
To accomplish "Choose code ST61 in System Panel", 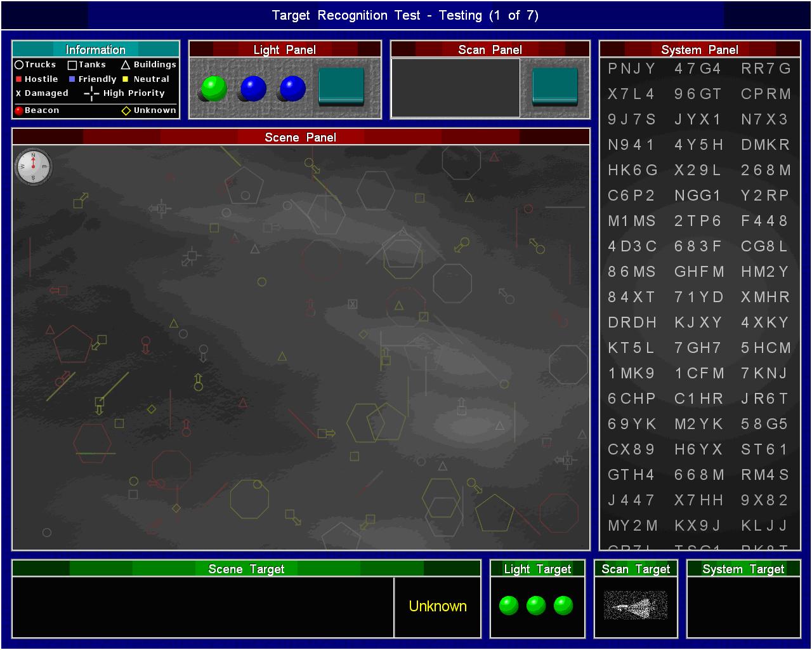I will click(x=764, y=449).
